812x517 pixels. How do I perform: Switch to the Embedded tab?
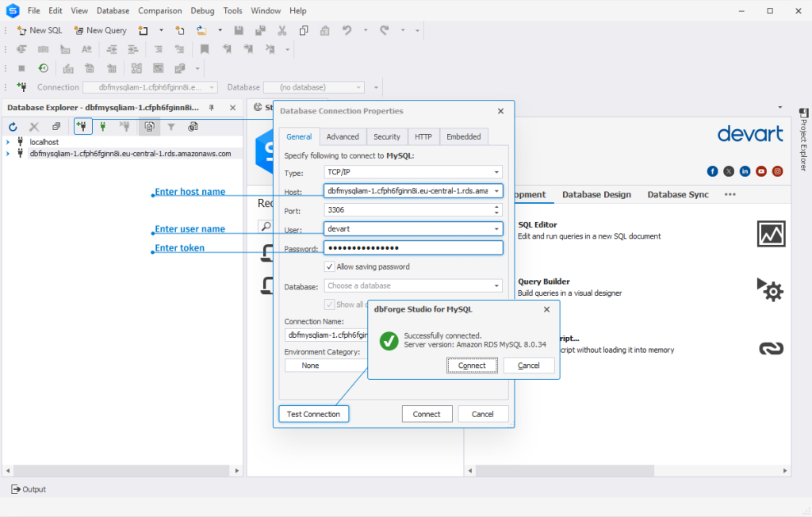click(463, 136)
